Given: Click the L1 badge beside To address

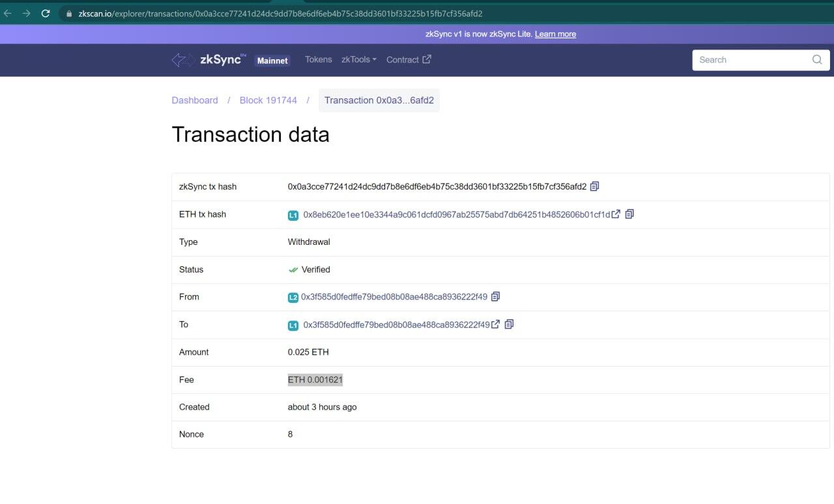Looking at the screenshot, I should [293, 325].
